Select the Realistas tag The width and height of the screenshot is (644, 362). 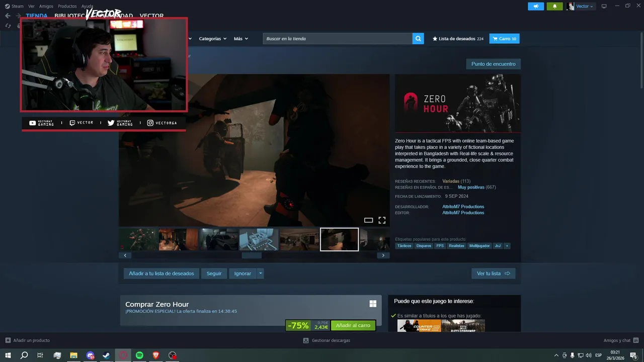point(457,246)
